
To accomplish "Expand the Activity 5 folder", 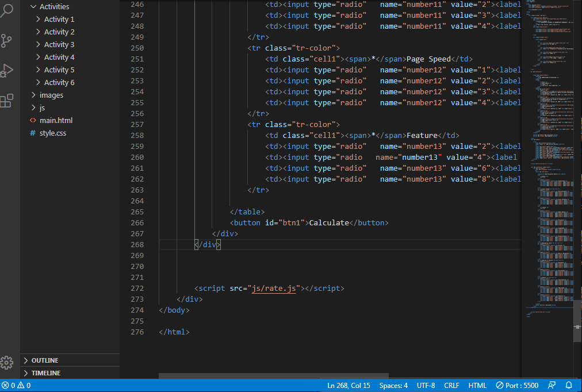I will point(38,70).
